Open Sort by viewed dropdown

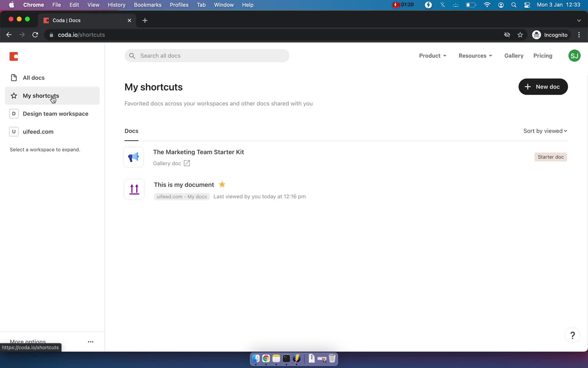pos(545,131)
